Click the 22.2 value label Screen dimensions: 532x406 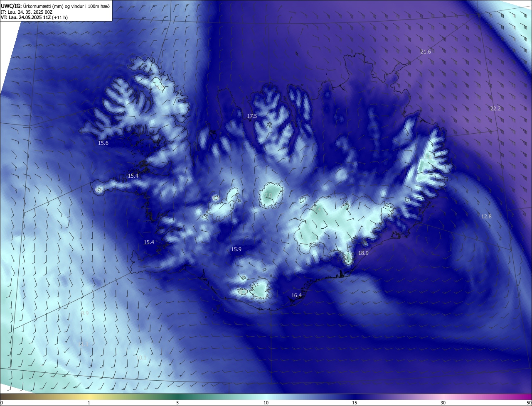pos(495,109)
